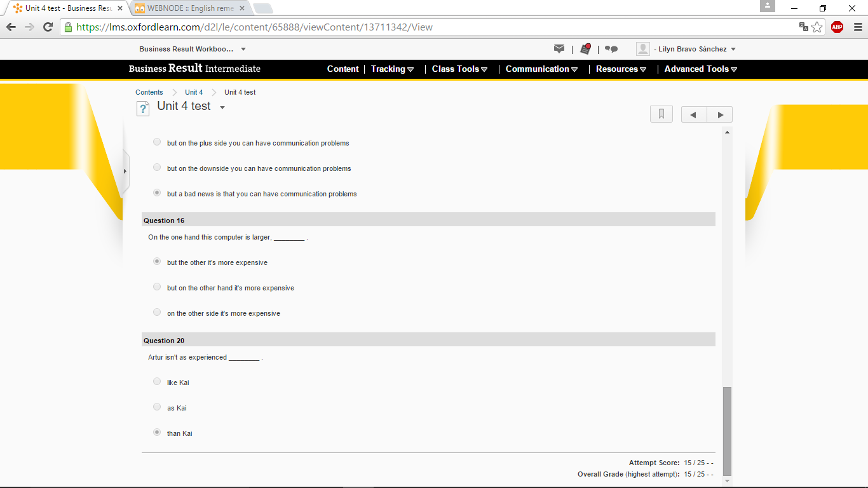The width and height of the screenshot is (868, 488).
Task: Open the chat bubbles instant messages icon
Action: click(611, 49)
